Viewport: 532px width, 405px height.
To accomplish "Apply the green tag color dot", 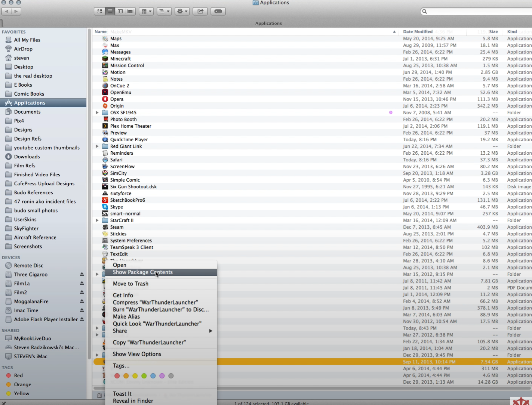I will pyautogui.click(x=144, y=376).
